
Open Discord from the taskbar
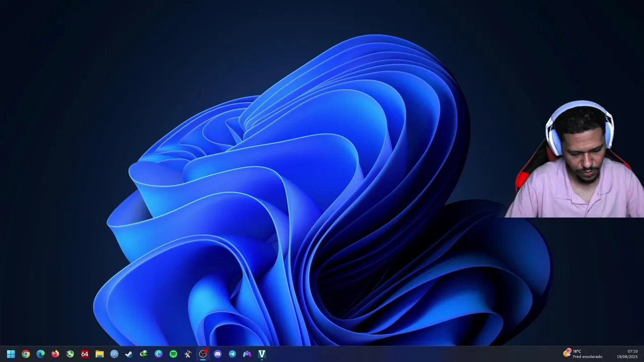point(217,354)
